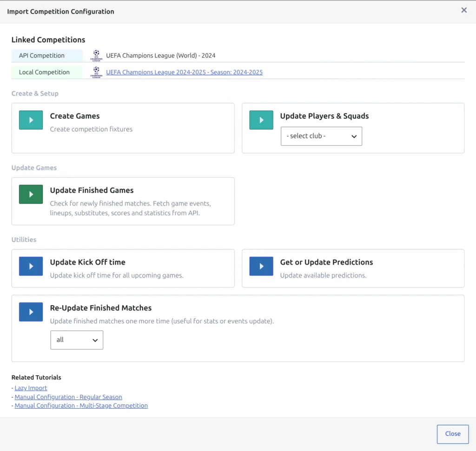Open Manual Configuration - Multi-Stage Competition tutorial

(x=81, y=405)
